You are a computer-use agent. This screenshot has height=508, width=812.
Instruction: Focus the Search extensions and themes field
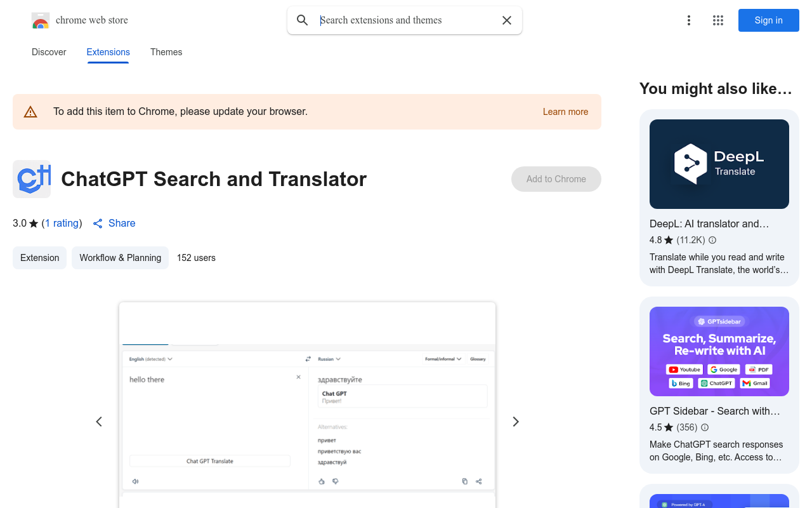click(x=405, y=20)
